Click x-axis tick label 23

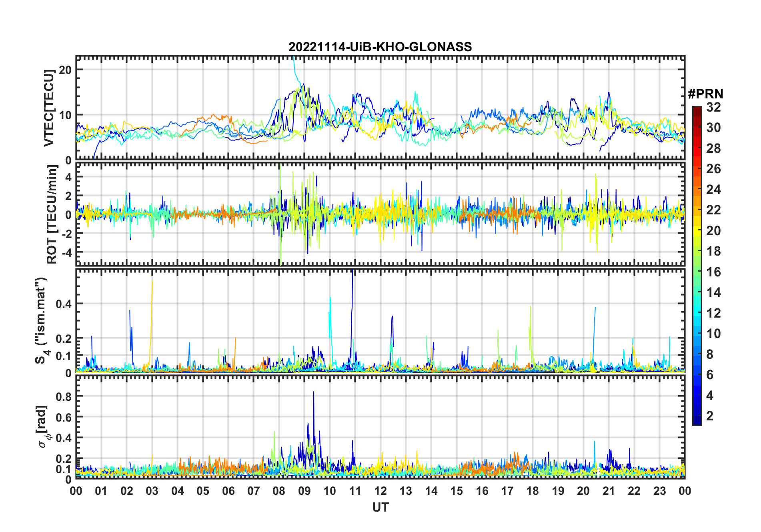pyautogui.click(x=659, y=491)
